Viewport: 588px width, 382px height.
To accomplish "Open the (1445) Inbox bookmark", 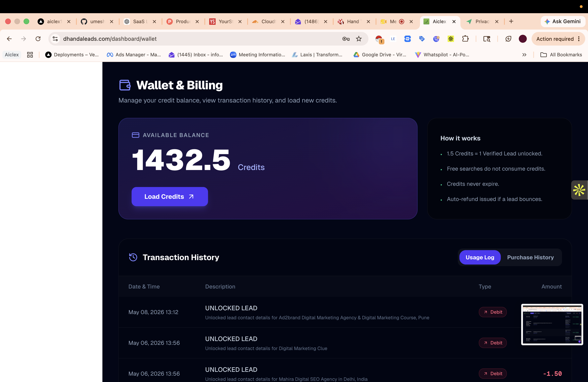I will pos(196,55).
